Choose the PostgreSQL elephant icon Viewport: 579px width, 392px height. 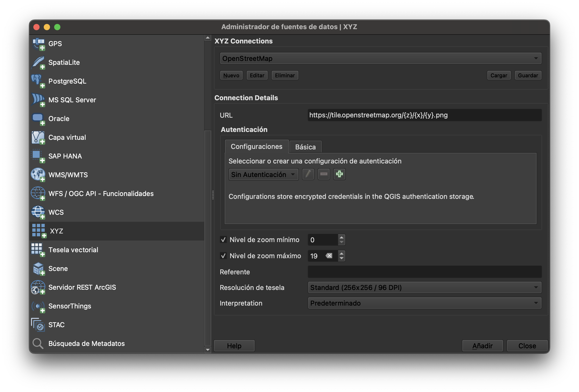click(x=39, y=81)
